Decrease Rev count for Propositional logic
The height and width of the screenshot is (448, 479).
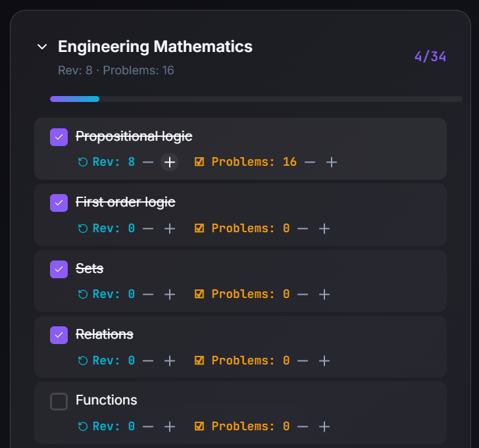click(148, 162)
